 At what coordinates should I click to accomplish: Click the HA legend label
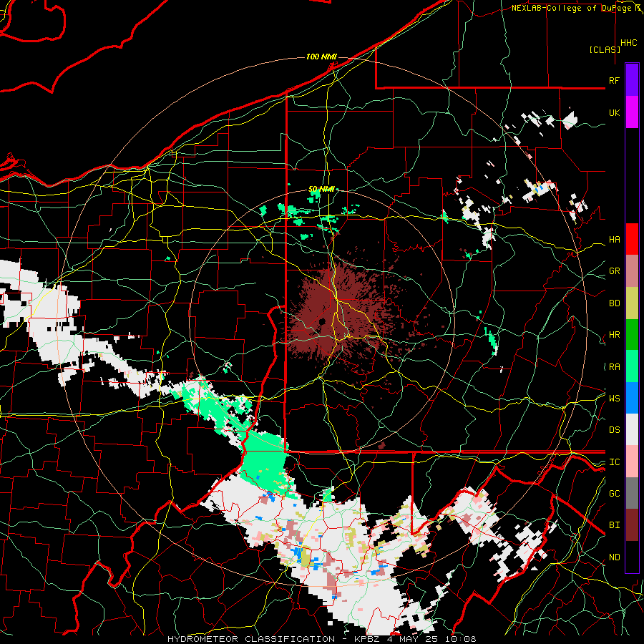pyautogui.click(x=614, y=239)
